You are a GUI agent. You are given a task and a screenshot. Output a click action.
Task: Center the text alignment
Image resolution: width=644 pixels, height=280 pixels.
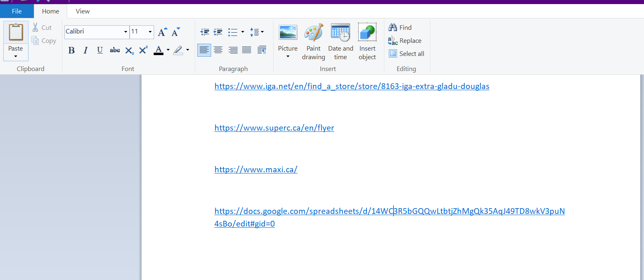coord(218,50)
